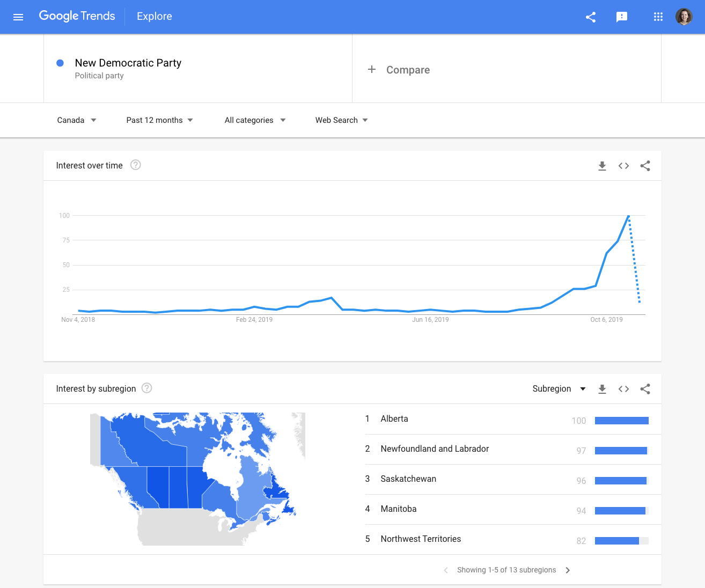Open the All categories dropdown
The height and width of the screenshot is (588, 705).
point(255,120)
